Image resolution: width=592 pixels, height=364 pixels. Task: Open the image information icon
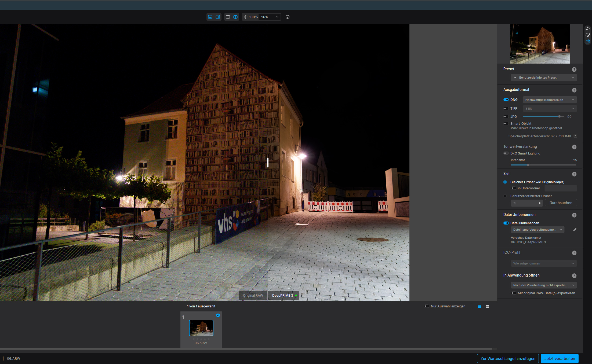point(288,17)
